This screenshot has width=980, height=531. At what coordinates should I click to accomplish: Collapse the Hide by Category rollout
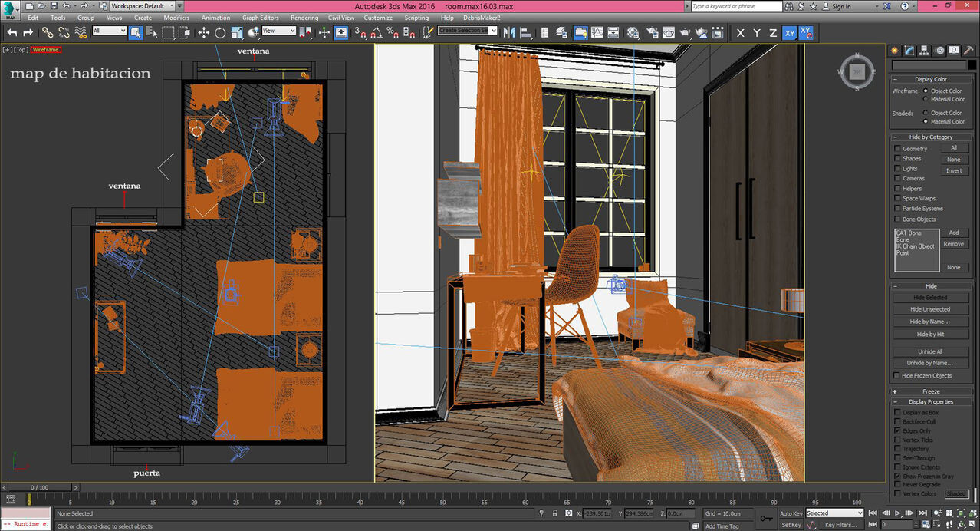[930, 137]
